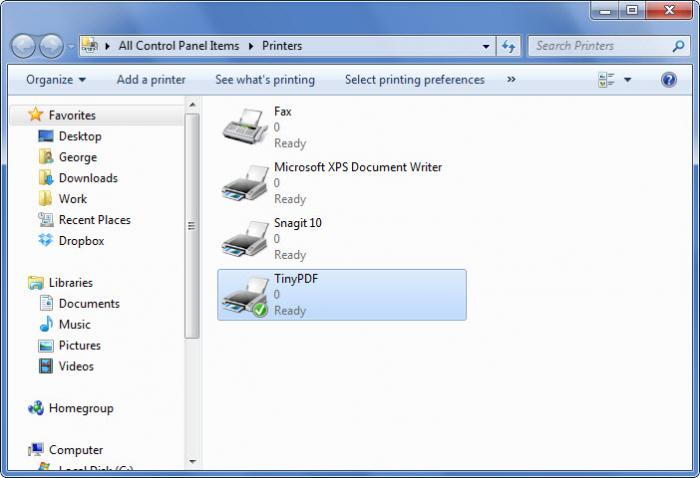Open the Desktop favorite
Screen dimensions: 700x478
pyautogui.click(x=80, y=136)
